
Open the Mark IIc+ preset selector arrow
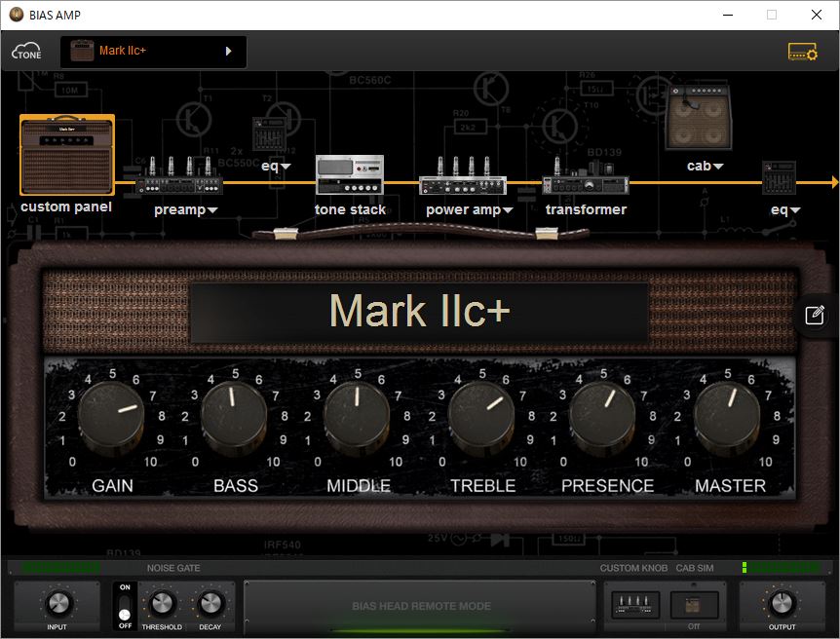tap(229, 51)
